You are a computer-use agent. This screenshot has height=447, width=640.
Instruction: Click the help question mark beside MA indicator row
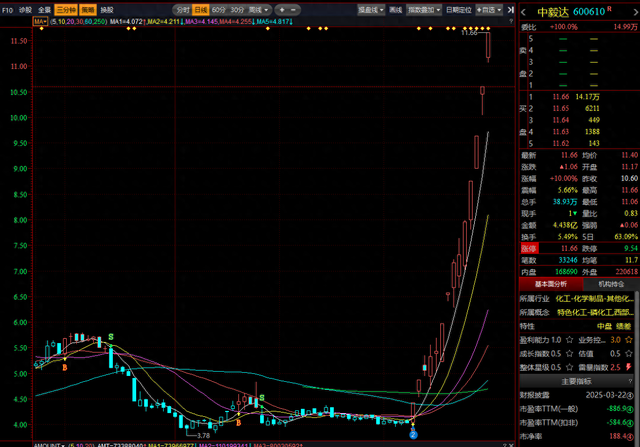[x=511, y=21]
